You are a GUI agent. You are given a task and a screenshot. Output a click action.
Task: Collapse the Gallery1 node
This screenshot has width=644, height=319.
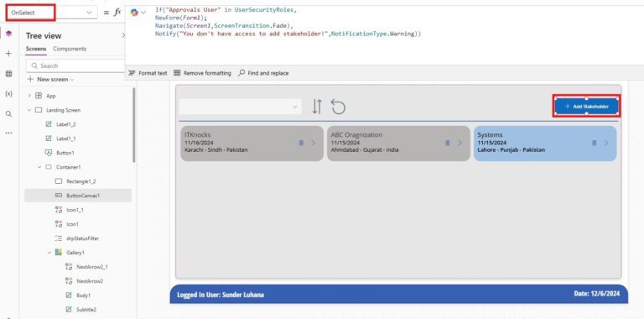tap(49, 253)
